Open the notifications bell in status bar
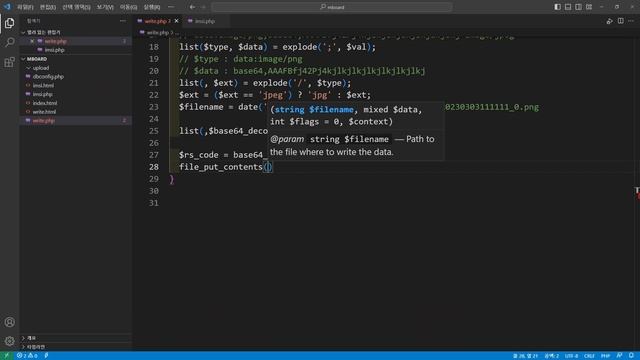This screenshot has width=640, height=360. tap(631, 356)
